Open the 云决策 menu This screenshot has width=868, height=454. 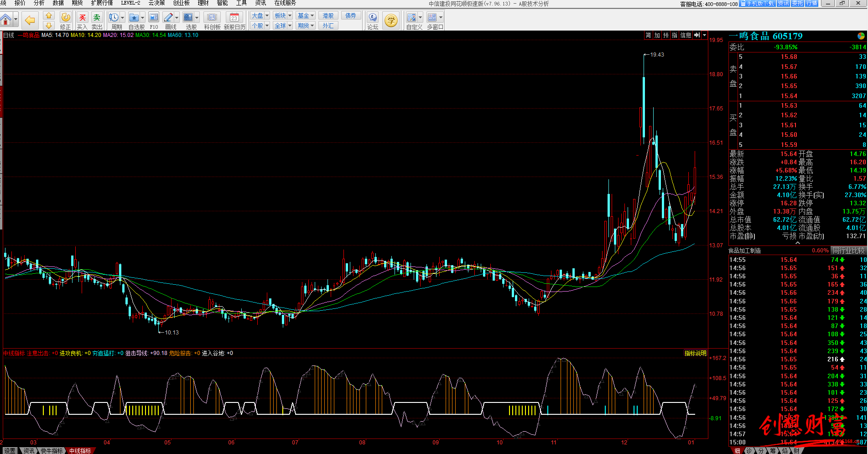point(156,3)
